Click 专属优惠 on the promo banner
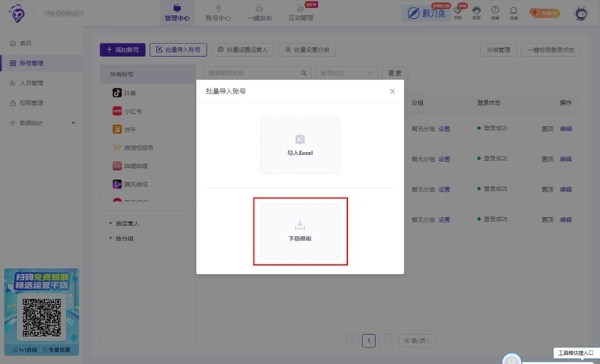This screenshot has width=600, height=364. pos(56,350)
